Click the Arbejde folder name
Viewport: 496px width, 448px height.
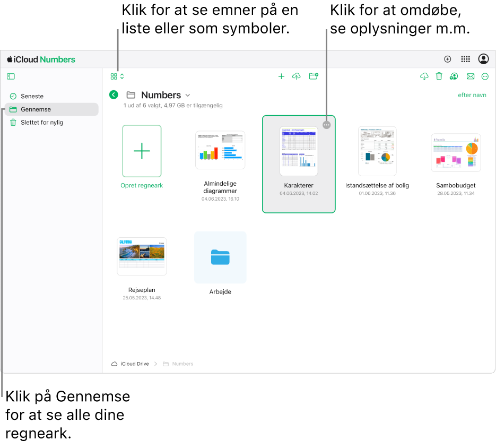pyautogui.click(x=220, y=292)
